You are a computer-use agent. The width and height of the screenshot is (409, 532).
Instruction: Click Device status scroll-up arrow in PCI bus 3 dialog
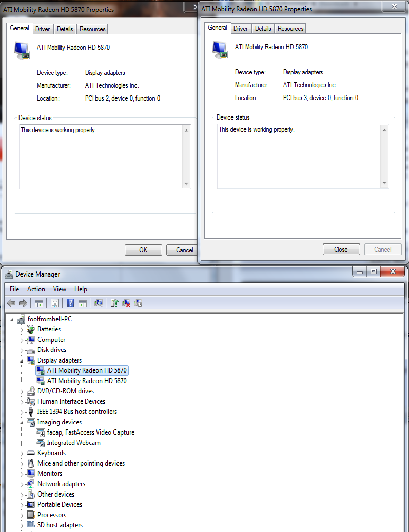tap(384, 130)
